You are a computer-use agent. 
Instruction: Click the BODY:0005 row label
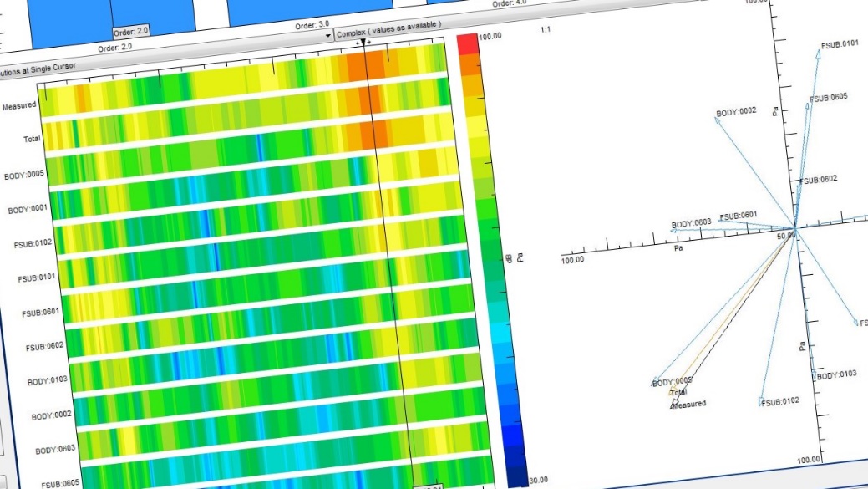click(24, 176)
